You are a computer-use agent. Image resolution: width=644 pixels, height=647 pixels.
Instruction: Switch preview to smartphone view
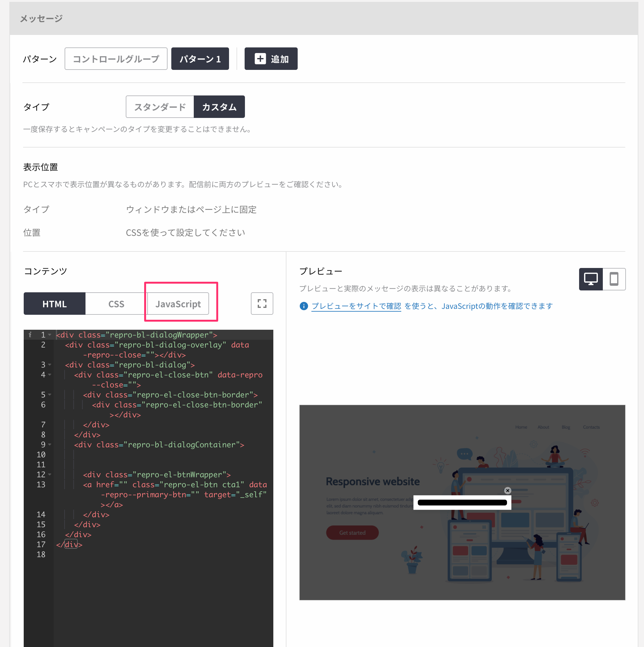pos(614,279)
